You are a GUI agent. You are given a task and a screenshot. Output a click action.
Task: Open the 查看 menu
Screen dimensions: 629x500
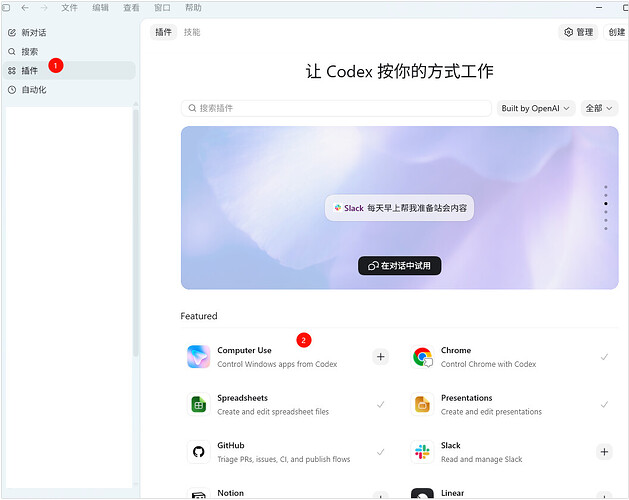click(131, 8)
